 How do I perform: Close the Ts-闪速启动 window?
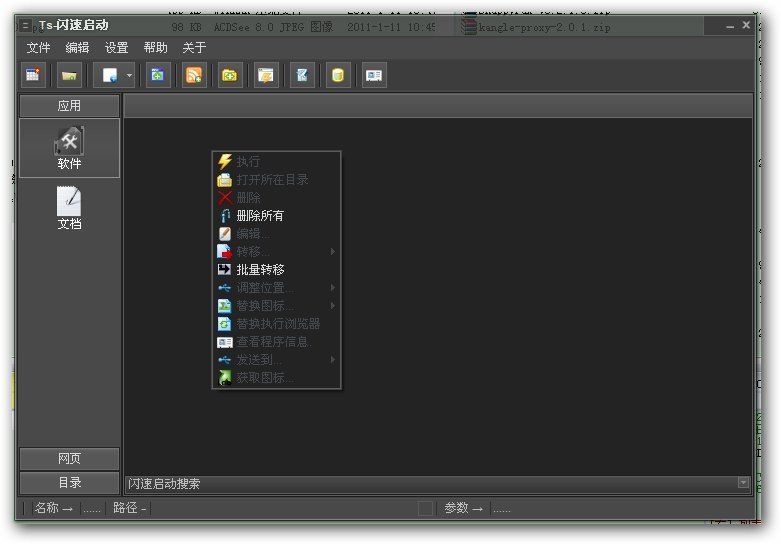[x=746, y=24]
